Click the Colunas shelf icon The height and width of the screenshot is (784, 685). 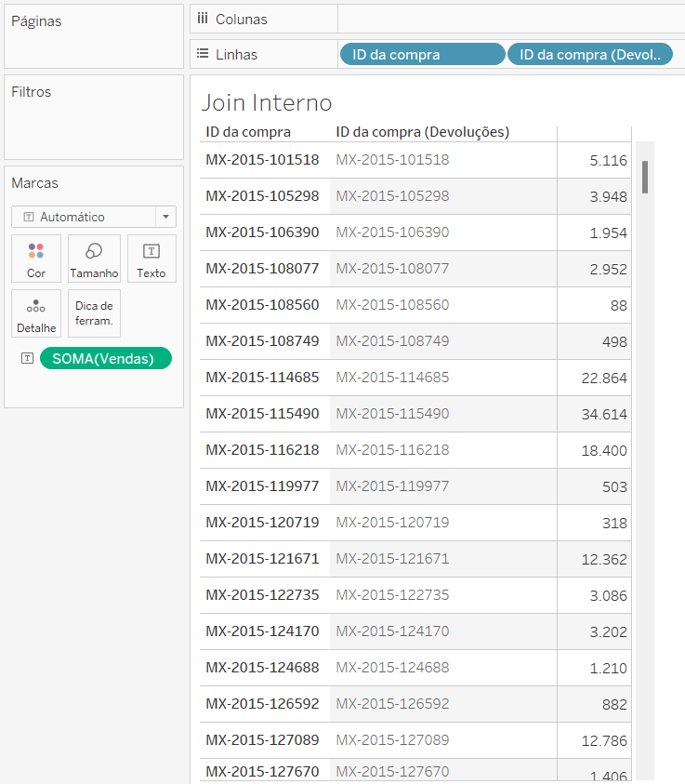click(x=203, y=19)
